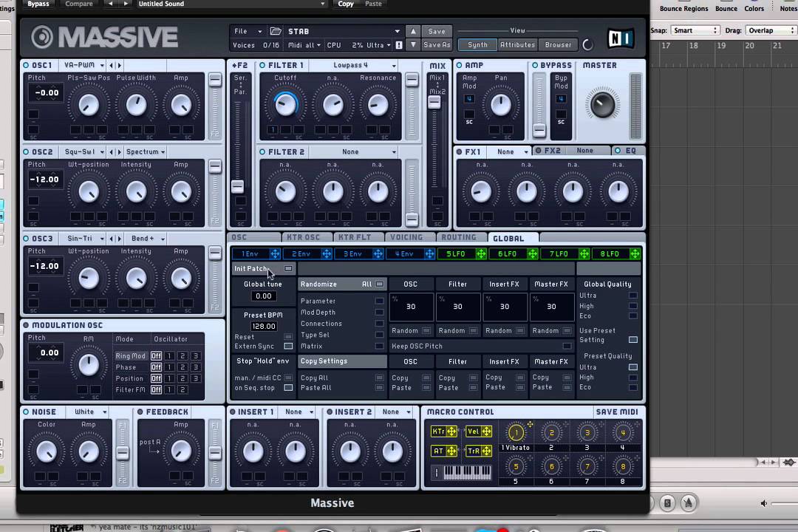Load the previous preset with up arrow
Viewport: 798px width, 532px height.
click(x=413, y=31)
